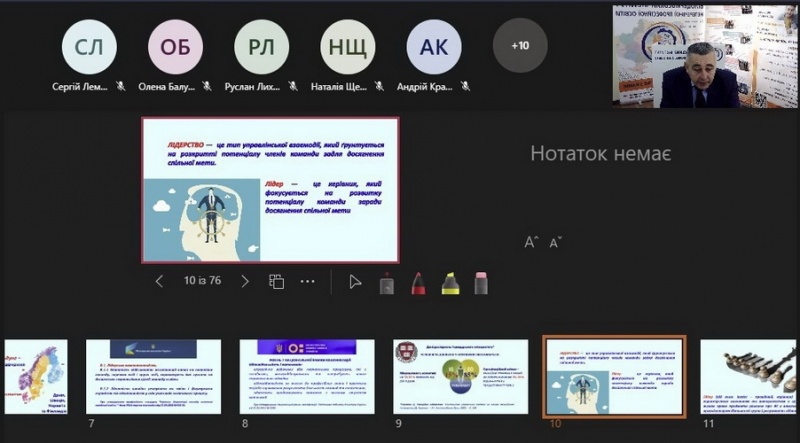Click participant name Сергій Лем
The width and height of the screenshot is (800, 443).
tap(80, 87)
